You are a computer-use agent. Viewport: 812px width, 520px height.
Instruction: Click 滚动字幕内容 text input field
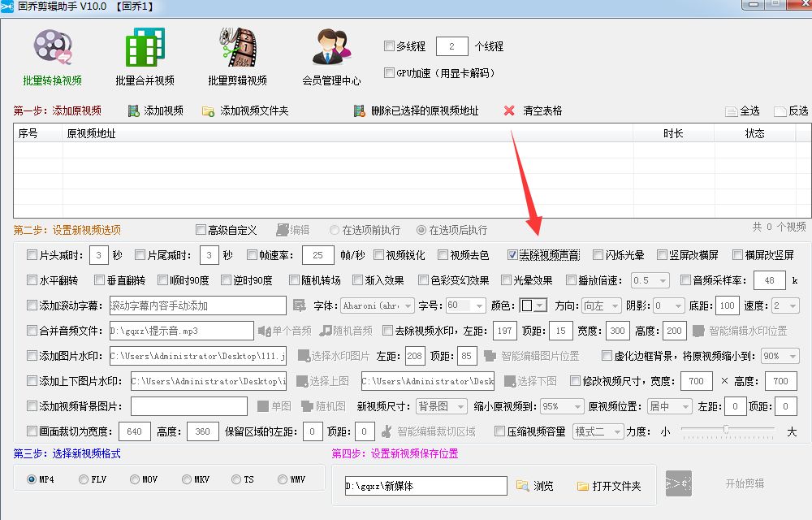[198, 305]
